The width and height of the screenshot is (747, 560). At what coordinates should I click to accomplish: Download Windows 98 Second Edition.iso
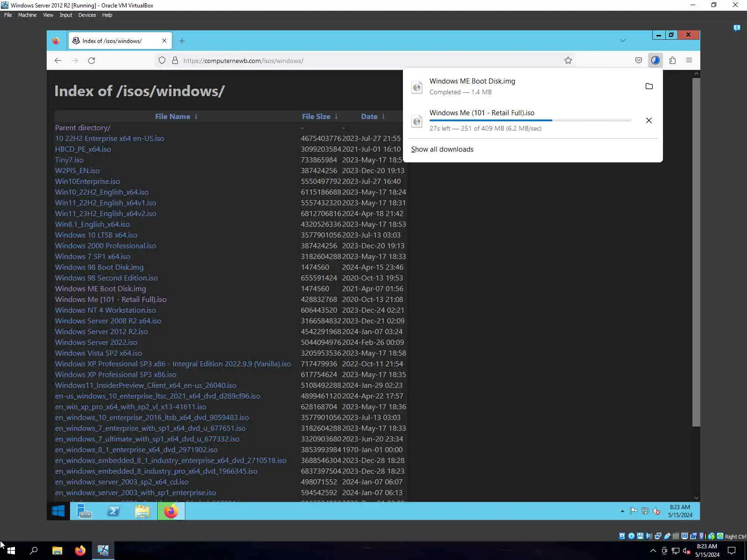[x=106, y=278]
